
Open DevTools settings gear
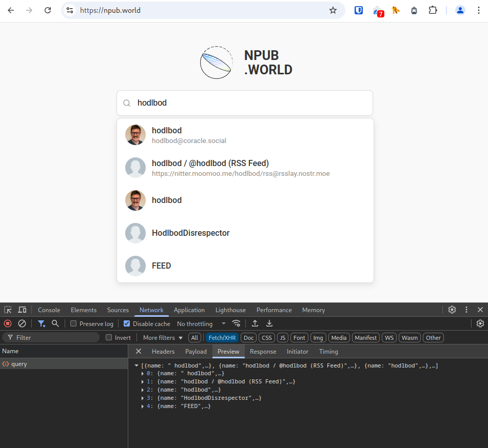coord(452,310)
